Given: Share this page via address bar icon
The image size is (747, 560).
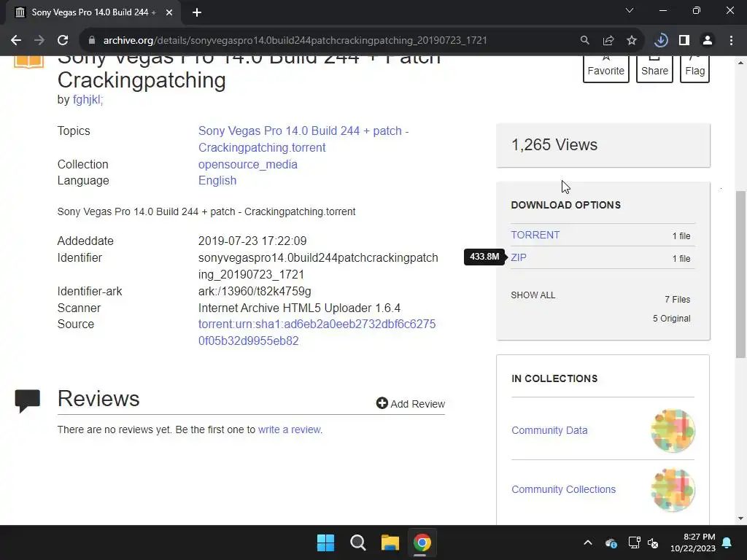Looking at the screenshot, I should point(608,41).
